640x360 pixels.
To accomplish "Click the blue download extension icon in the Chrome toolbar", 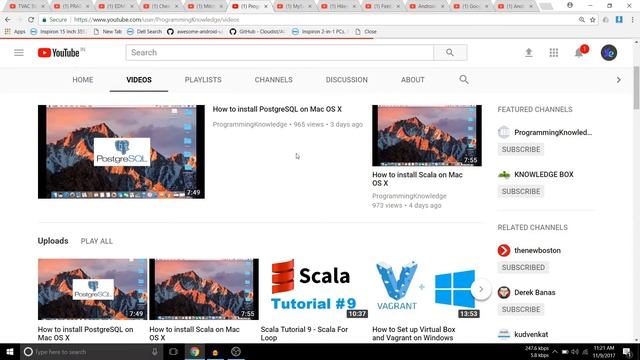I will (x=619, y=20).
